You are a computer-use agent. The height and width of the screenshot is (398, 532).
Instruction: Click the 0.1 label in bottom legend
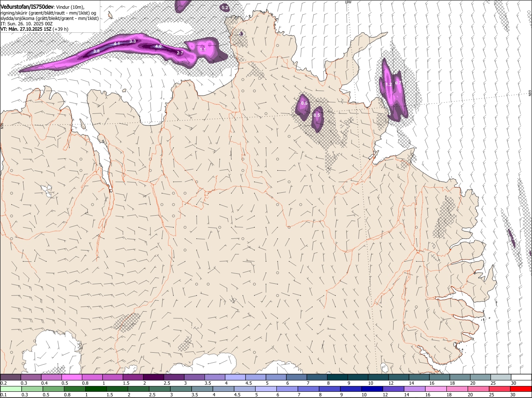pos(3,395)
